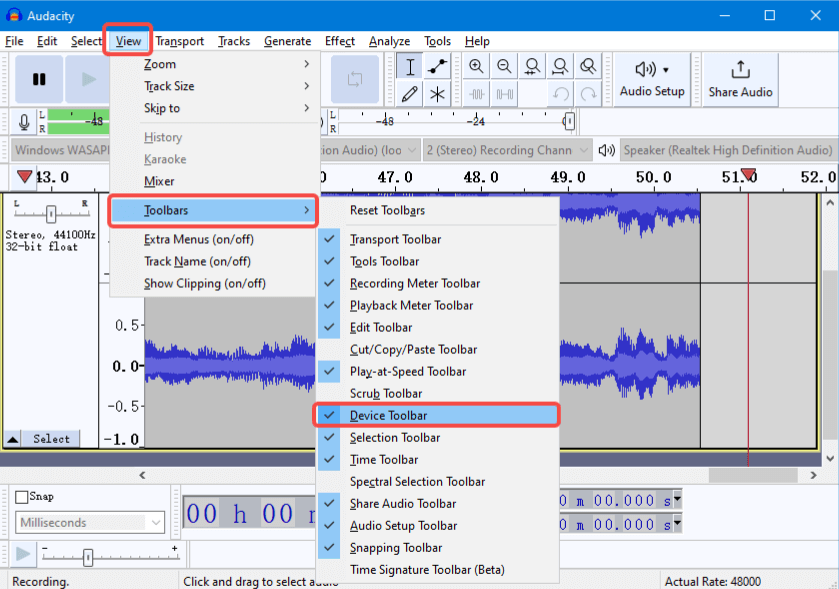Image resolution: width=839 pixels, height=589 pixels.
Task: Adjust the playback level meter slider
Action: (x=569, y=121)
